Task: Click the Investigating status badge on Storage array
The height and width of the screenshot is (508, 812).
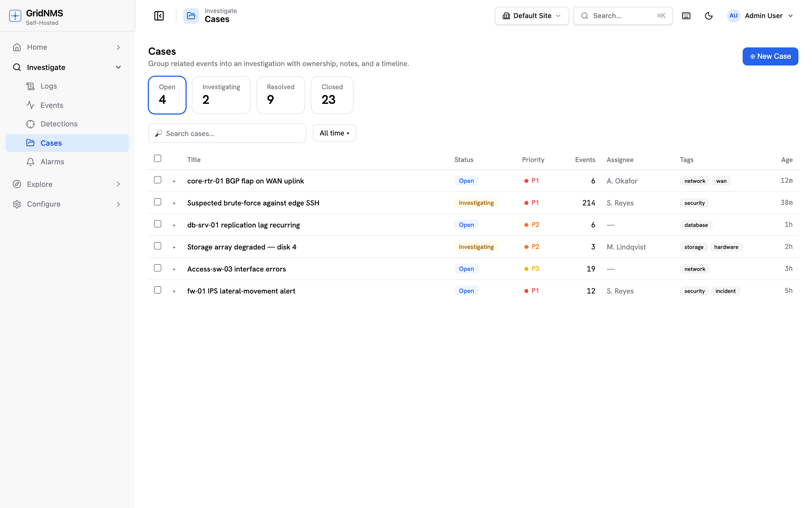Action: click(476, 247)
